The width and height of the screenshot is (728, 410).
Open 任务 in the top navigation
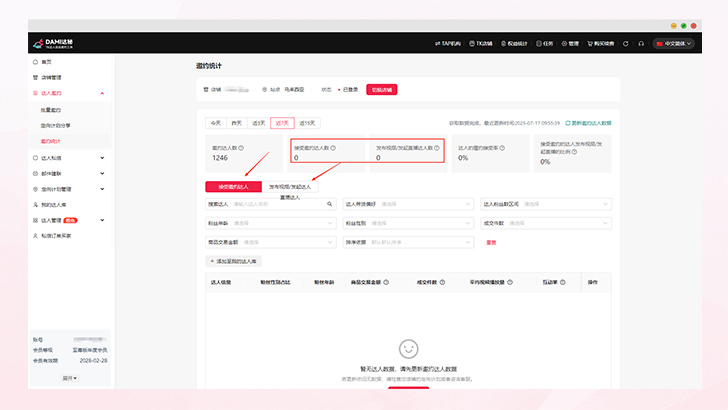tap(545, 44)
